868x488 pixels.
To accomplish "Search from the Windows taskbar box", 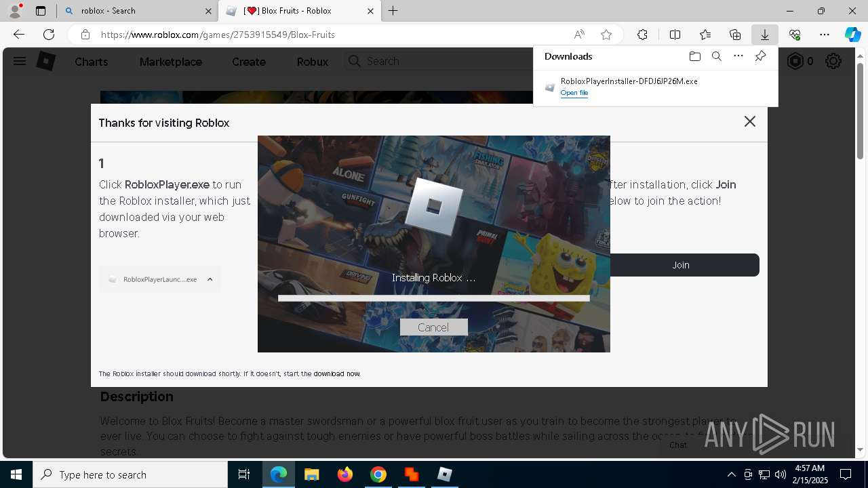I will point(130,474).
